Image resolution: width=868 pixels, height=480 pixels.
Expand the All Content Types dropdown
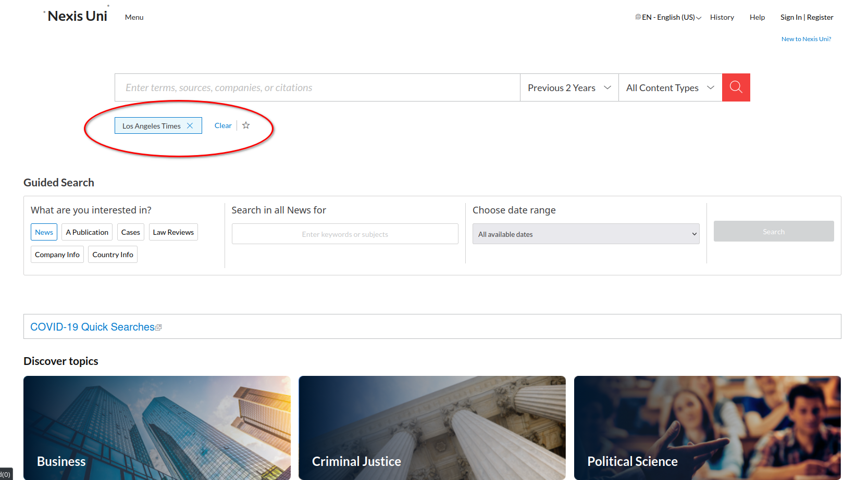point(670,87)
